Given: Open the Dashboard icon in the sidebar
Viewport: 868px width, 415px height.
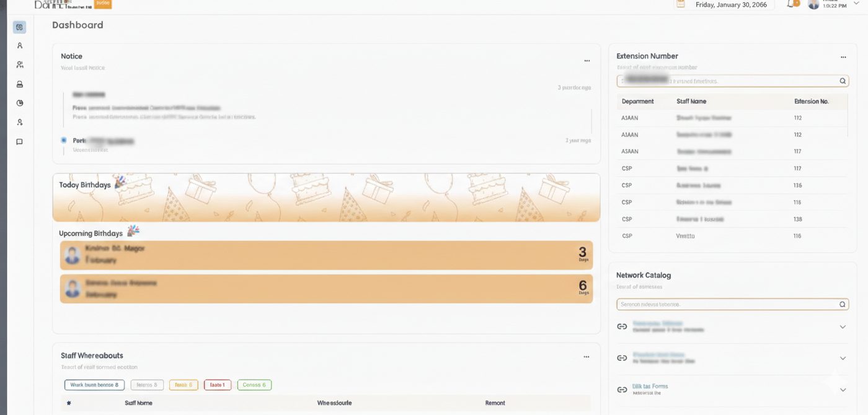Looking at the screenshot, I should click(x=19, y=27).
